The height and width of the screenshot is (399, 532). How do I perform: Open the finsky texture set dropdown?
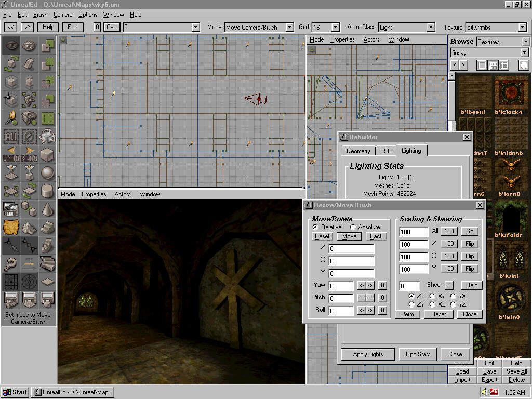click(524, 53)
